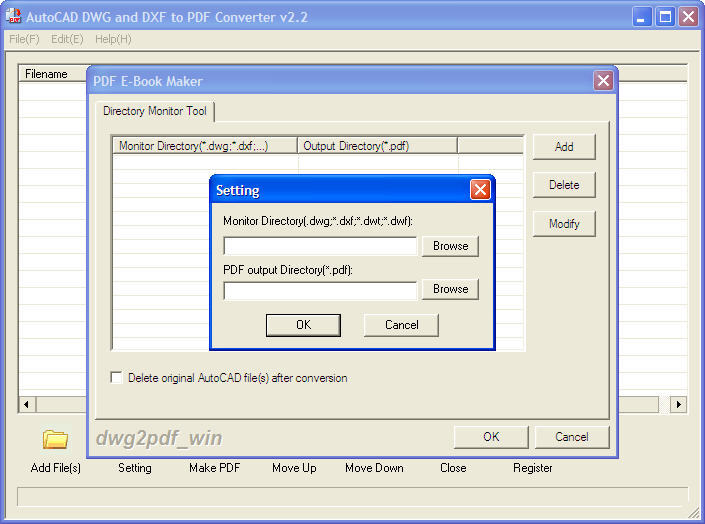The width and height of the screenshot is (705, 524).
Task: Click the Output Directory(*.pdf) column header
Action: pos(378,146)
